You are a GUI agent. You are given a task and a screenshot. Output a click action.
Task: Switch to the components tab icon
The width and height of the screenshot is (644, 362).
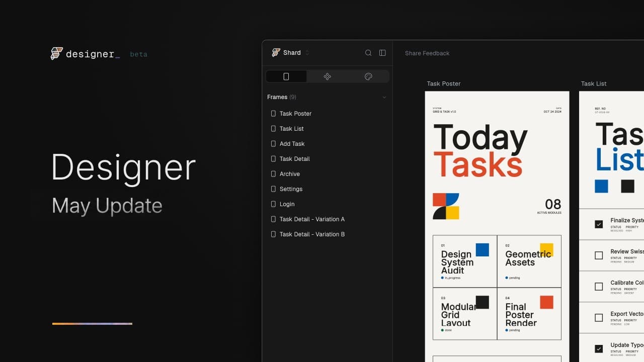coord(328,76)
